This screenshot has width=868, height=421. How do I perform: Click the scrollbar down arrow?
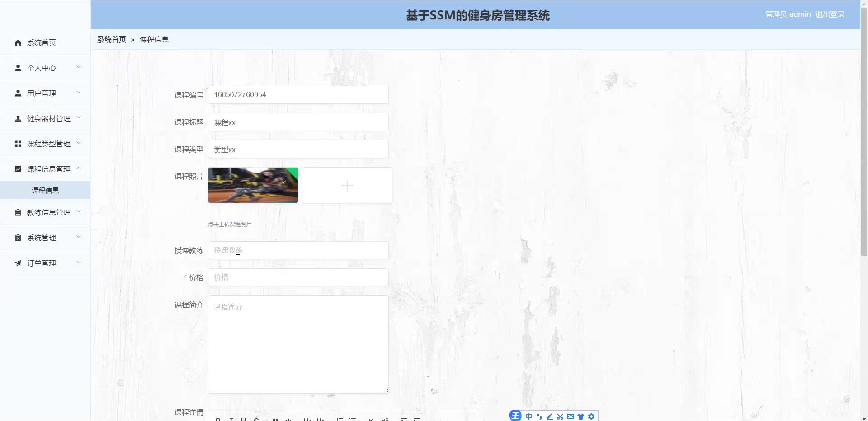[864, 418]
